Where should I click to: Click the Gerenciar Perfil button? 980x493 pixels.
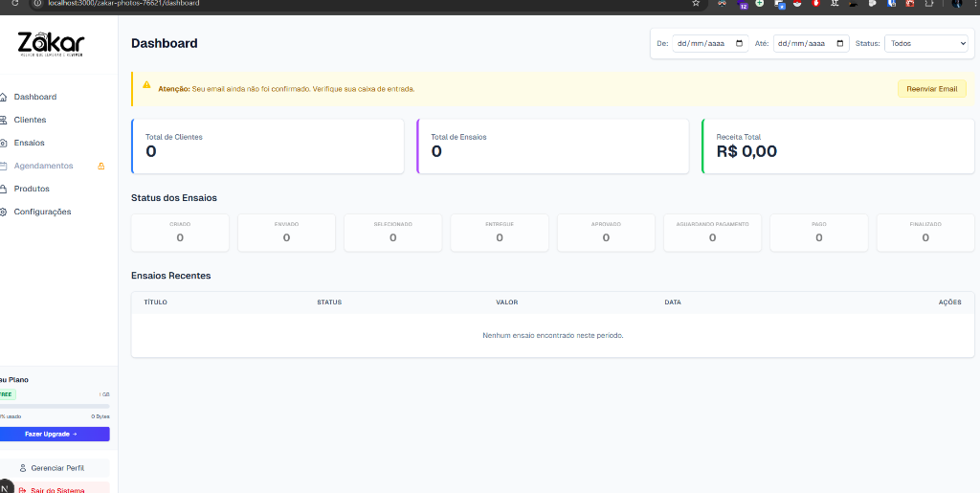click(57, 468)
